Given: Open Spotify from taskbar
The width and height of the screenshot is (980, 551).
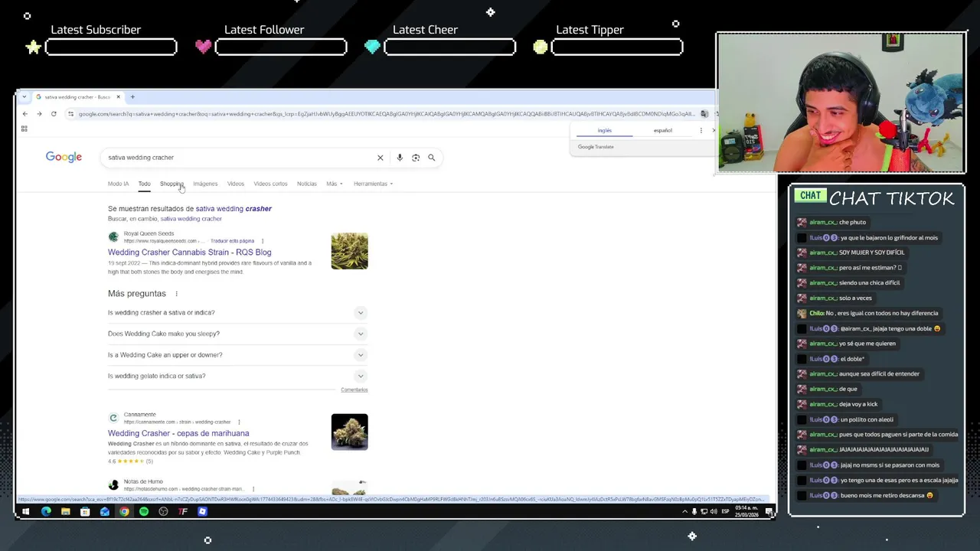Looking at the screenshot, I should (144, 511).
